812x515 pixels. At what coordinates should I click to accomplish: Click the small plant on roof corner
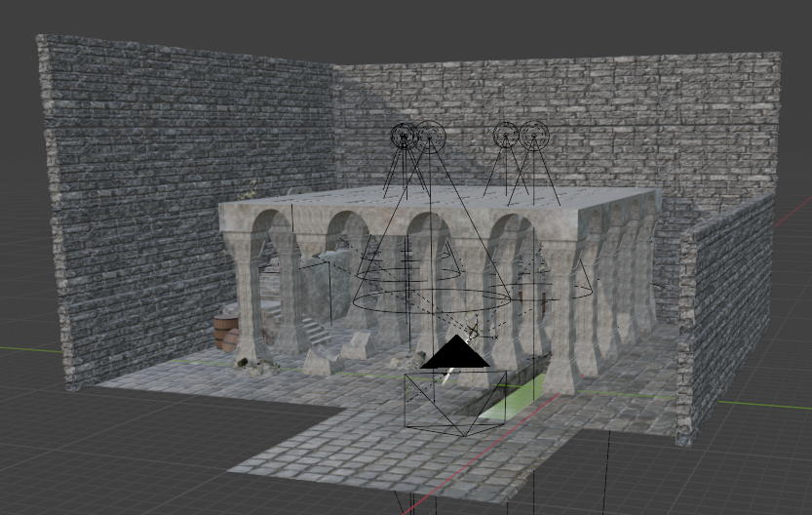253,192
